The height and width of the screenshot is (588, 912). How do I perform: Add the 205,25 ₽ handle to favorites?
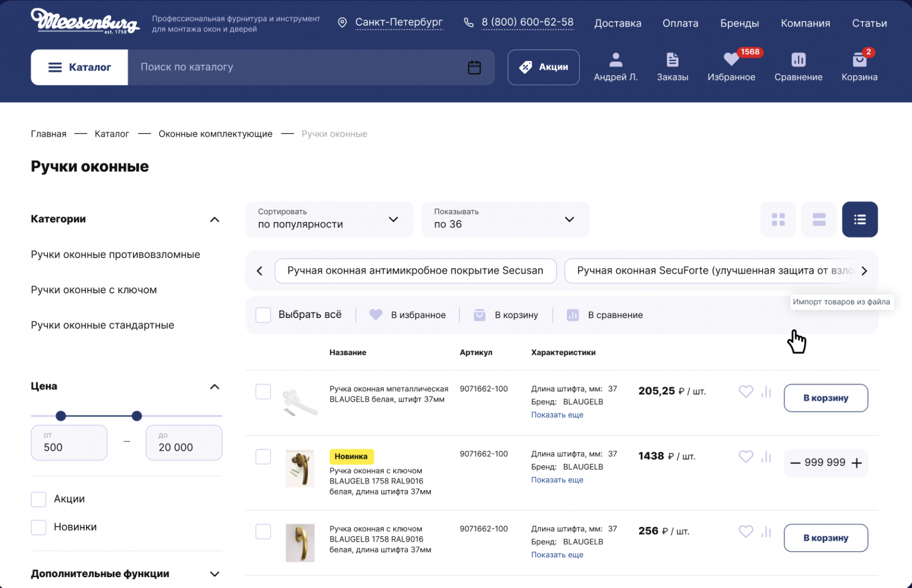746,391
